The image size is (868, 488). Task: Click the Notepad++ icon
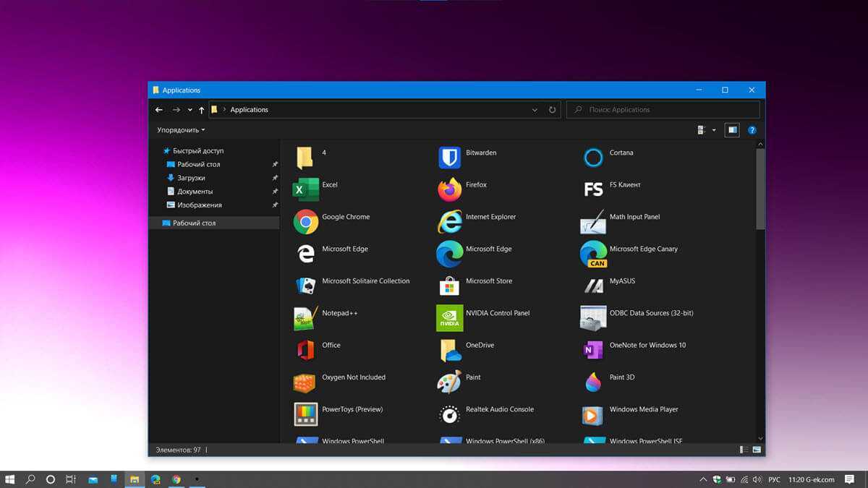pyautogui.click(x=305, y=317)
